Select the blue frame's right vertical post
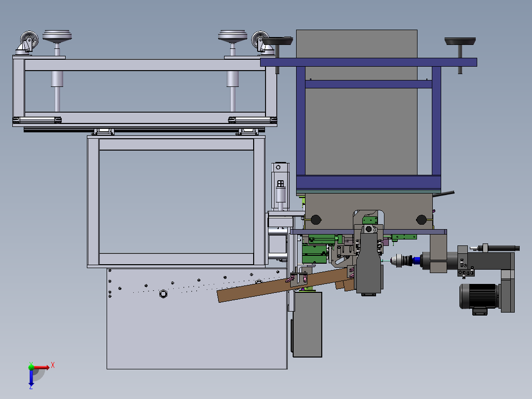The image size is (532, 399). (436, 120)
